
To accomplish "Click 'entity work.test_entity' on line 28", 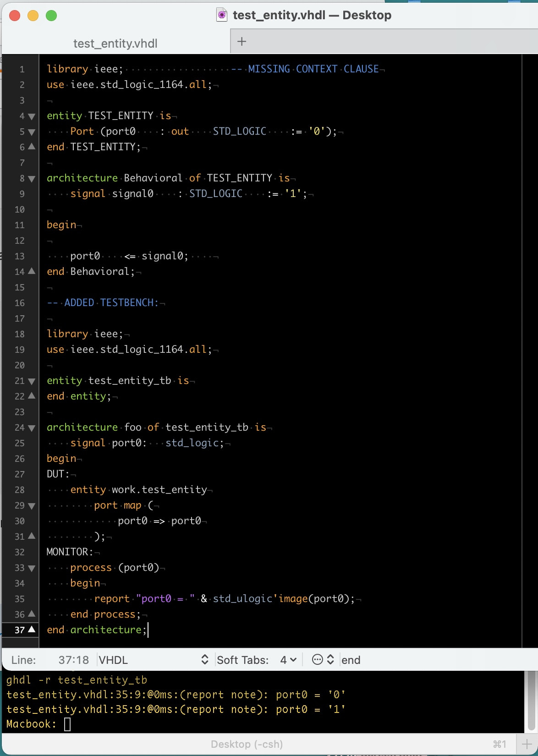I will click(x=138, y=490).
